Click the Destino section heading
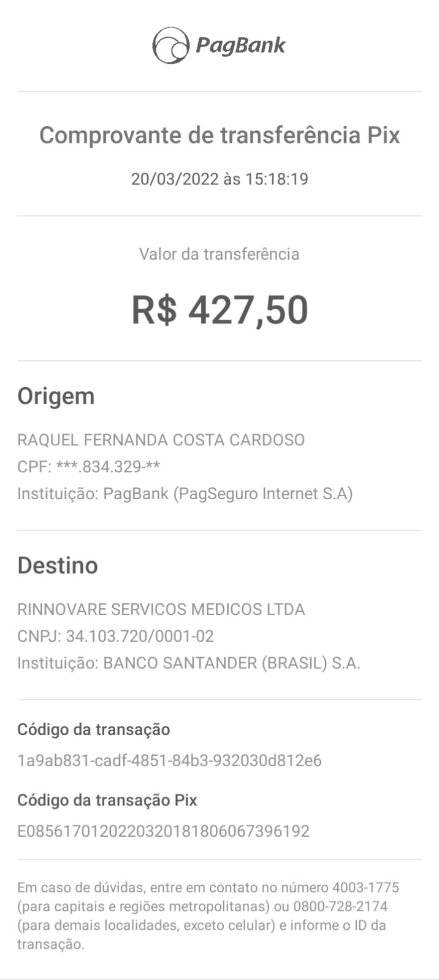 pyautogui.click(x=58, y=565)
